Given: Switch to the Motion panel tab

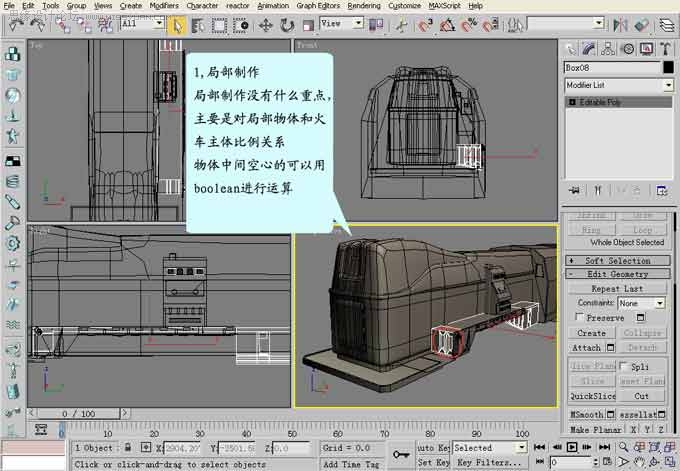Looking at the screenshot, I should [628, 49].
